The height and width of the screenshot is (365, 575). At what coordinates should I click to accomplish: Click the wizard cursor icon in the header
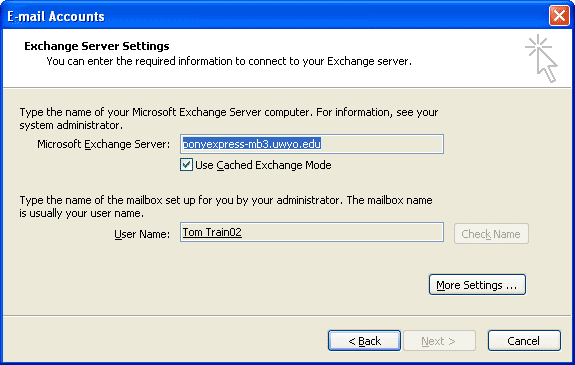[542, 58]
